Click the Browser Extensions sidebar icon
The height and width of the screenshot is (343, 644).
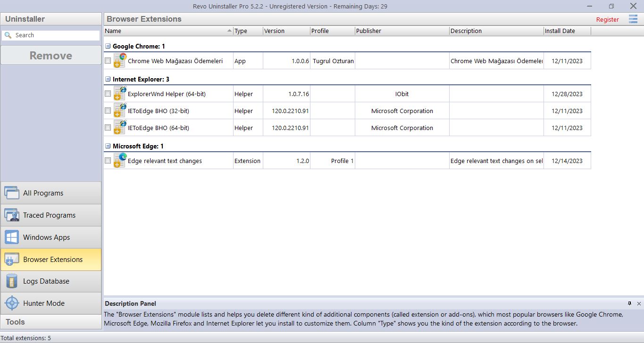(x=12, y=259)
